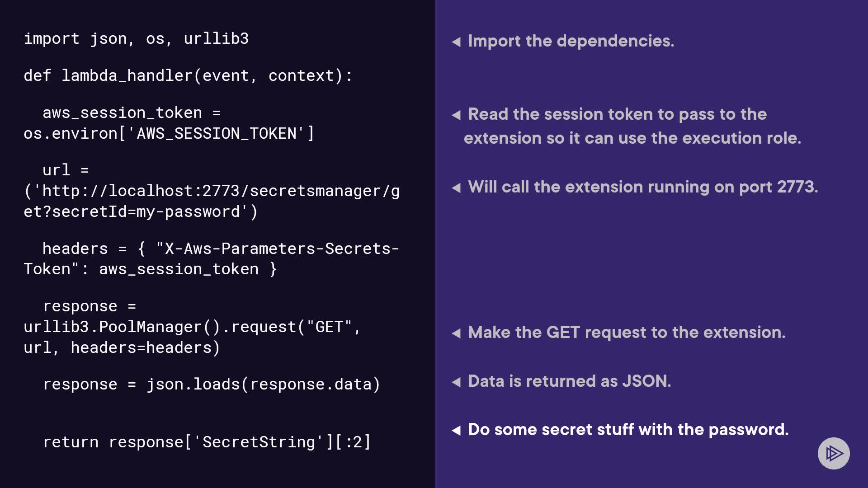The height and width of the screenshot is (488, 868).
Task: Click the triangle bullet beside 'Make the GET request'
Action: click(457, 333)
